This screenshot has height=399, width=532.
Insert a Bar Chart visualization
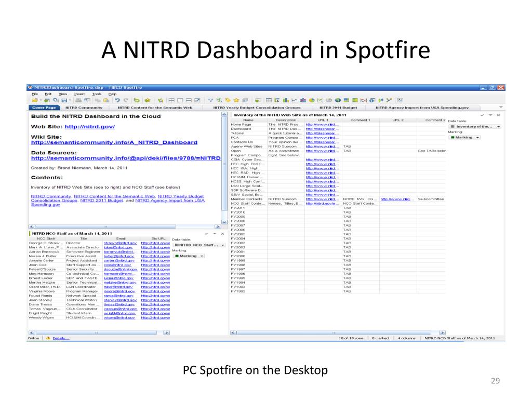click(286, 100)
